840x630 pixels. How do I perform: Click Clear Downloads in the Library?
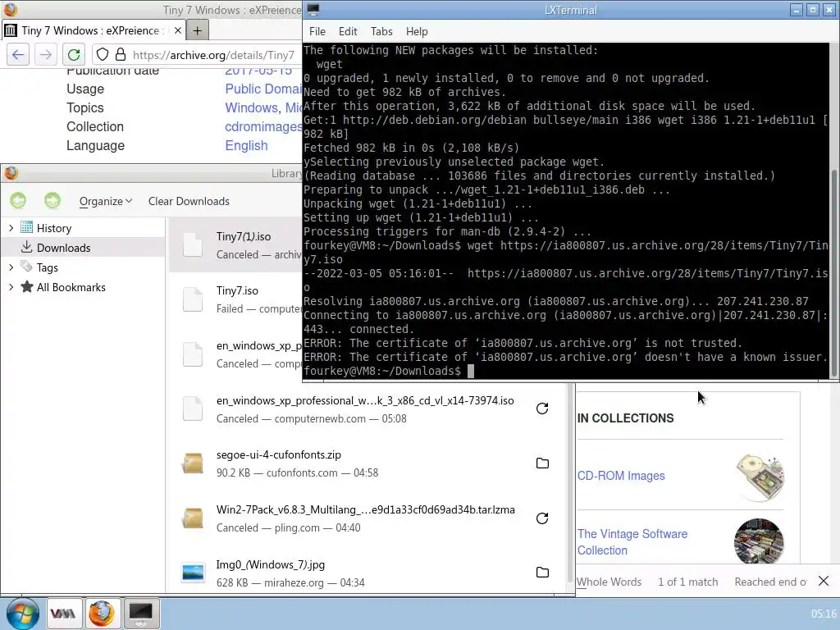point(189,202)
